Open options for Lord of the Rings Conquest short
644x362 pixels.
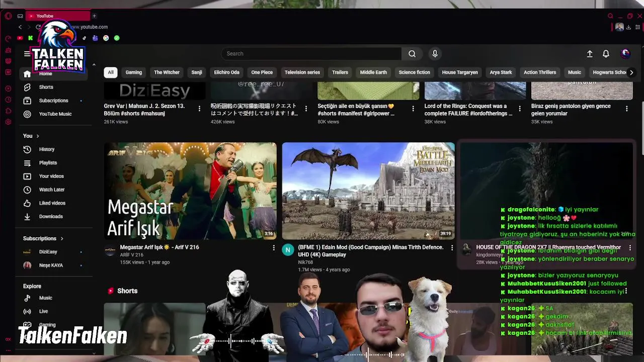tap(520, 109)
